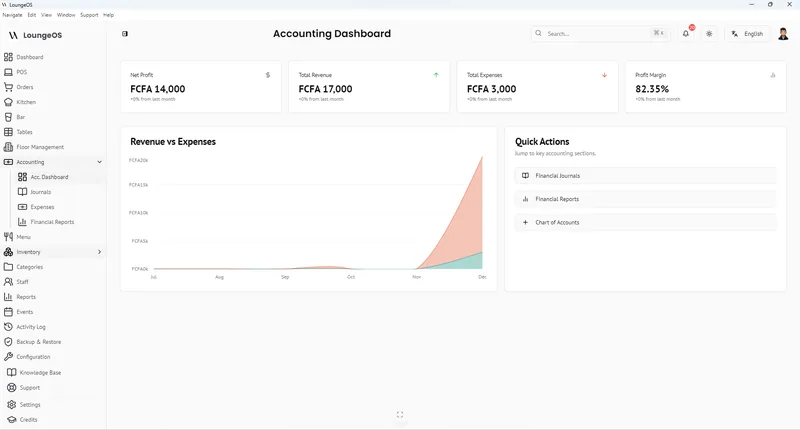Image resolution: width=800 pixels, height=430 pixels.
Task: Toggle the light/dark theme sun icon
Action: click(x=709, y=34)
